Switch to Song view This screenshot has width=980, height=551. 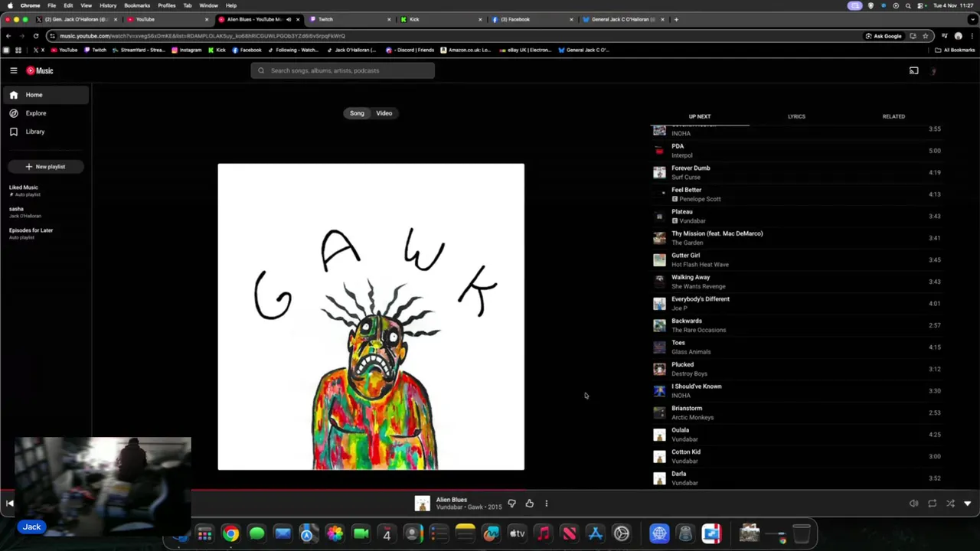tap(357, 113)
